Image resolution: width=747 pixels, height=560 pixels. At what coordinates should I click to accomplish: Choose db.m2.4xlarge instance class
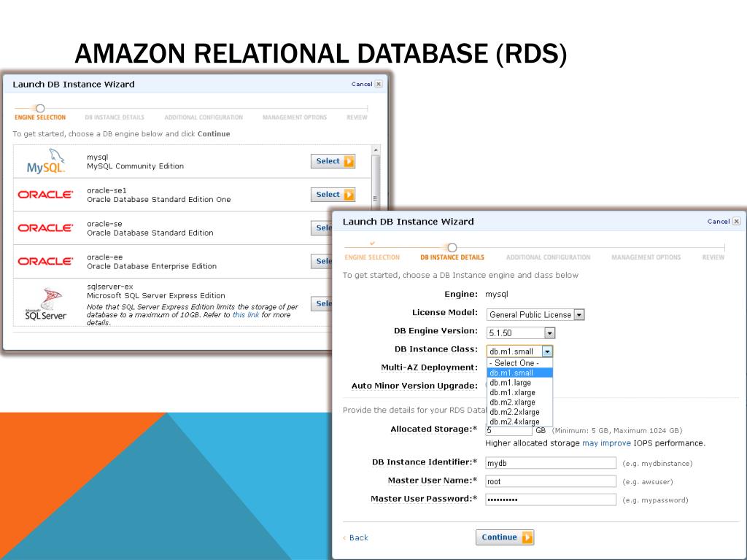coord(519,421)
